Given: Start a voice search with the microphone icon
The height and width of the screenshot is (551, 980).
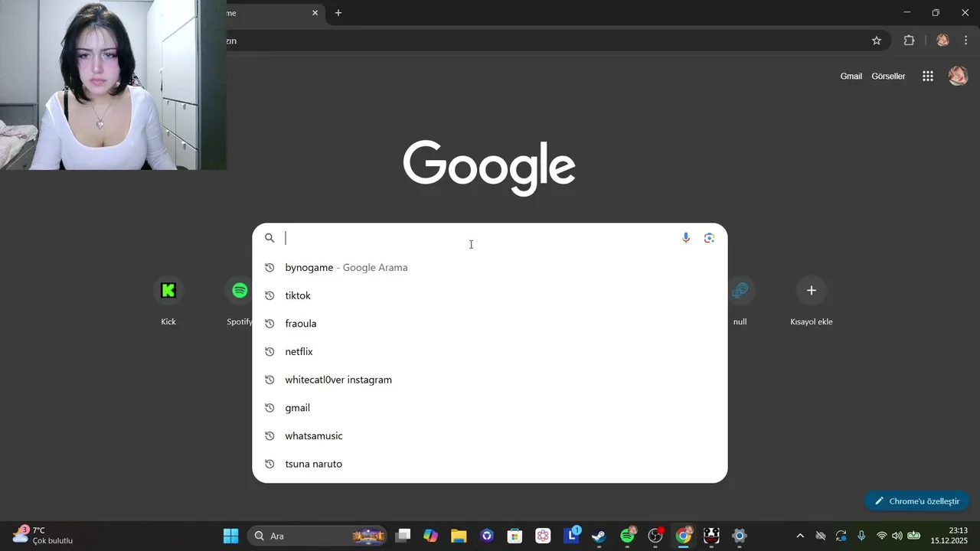Looking at the screenshot, I should [x=686, y=238].
